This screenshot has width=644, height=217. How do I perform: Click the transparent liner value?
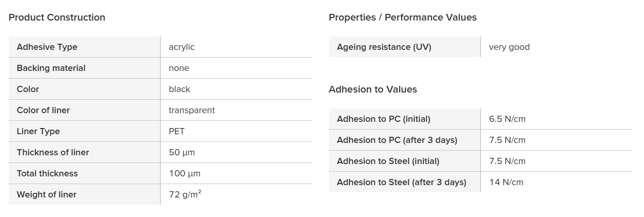[x=192, y=110]
